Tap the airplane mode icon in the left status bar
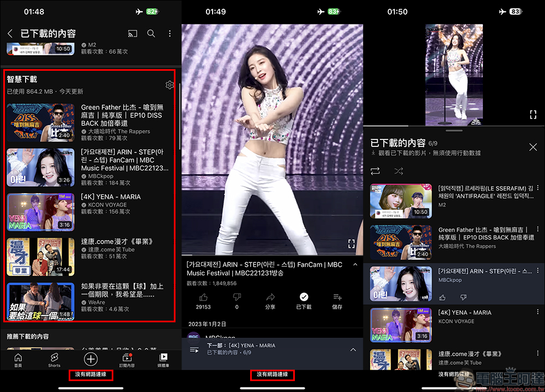Image resolution: width=545 pixels, height=392 pixels. (139, 11)
